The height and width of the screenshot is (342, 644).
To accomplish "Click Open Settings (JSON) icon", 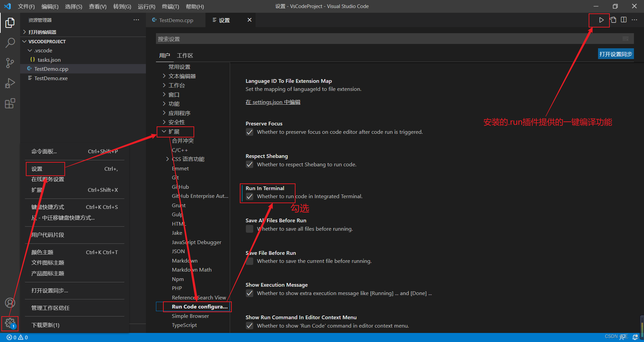I will (613, 20).
